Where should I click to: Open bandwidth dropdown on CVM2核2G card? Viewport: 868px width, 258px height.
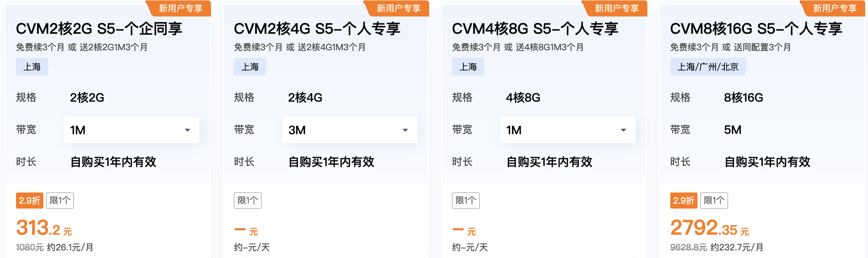coord(131,130)
